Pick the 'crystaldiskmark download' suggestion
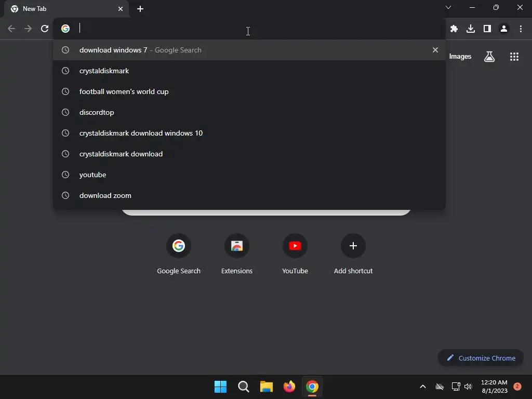 249,154
